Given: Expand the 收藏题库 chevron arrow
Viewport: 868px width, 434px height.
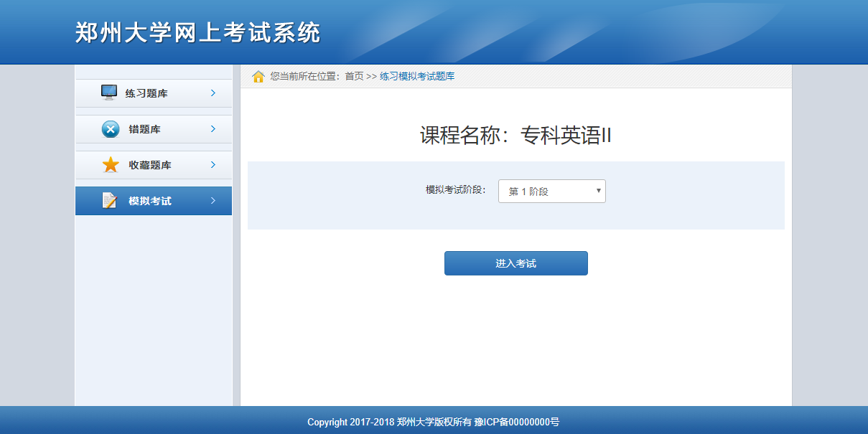Looking at the screenshot, I should point(213,165).
